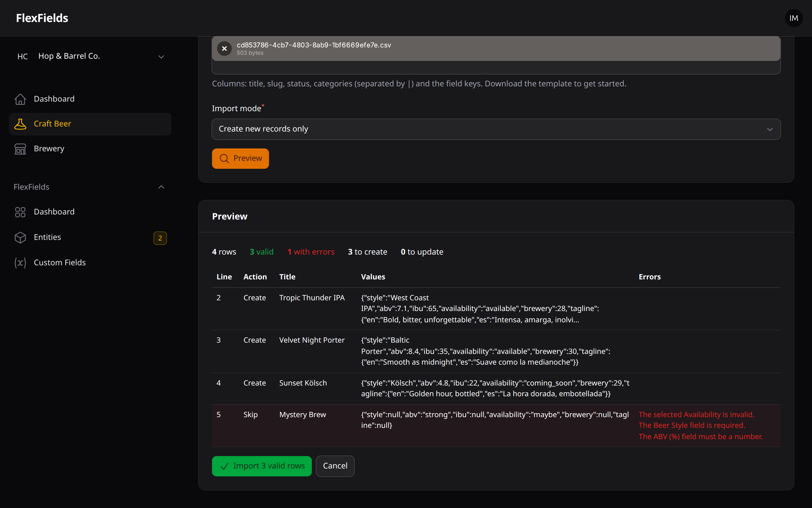
Task: Click the checkmark icon on Import button
Action: coord(225,466)
